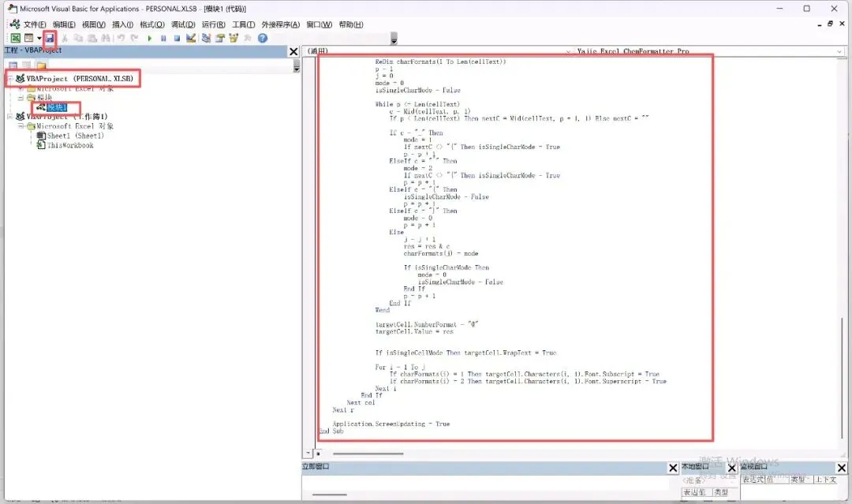This screenshot has width=852, height=504.
Task: Open the 文件(F) menu
Action: pos(35,24)
